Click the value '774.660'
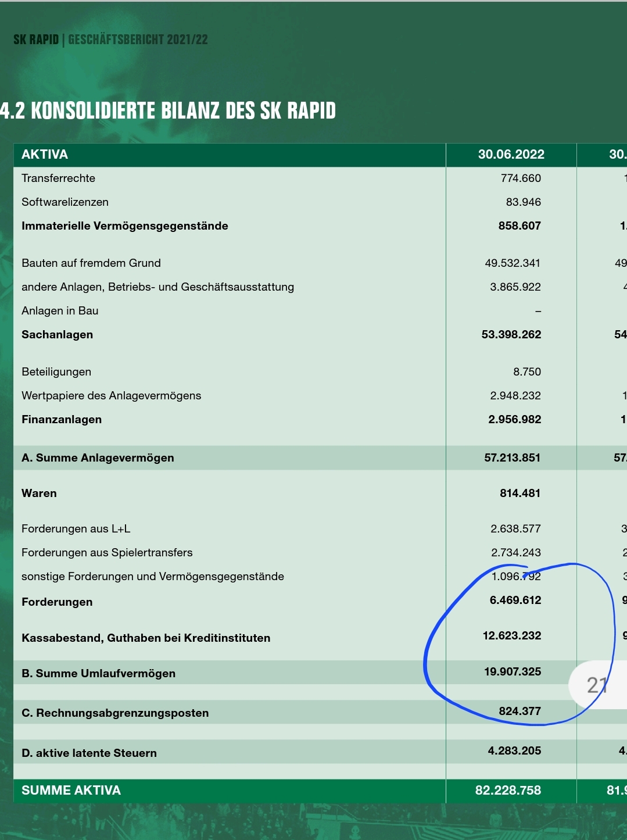This screenshot has height=840, width=627. click(x=521, y=178)
